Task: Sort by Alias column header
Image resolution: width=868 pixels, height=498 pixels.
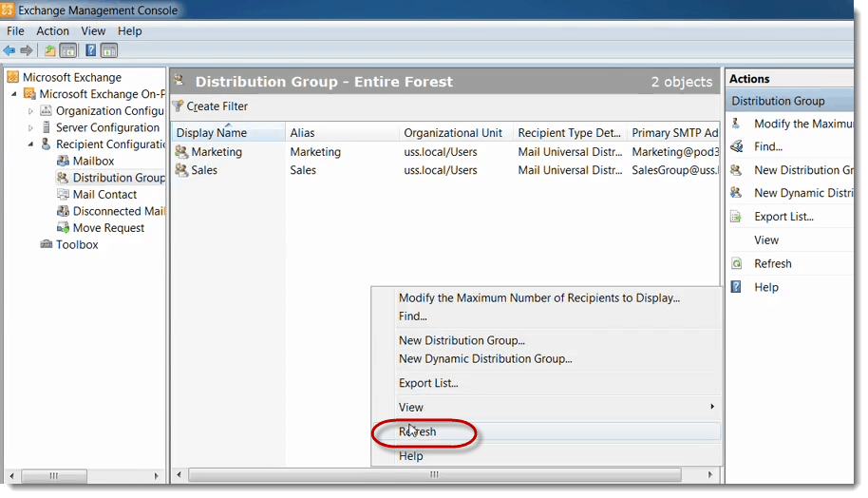Action: pyautogui.click(x=342, y=133)
